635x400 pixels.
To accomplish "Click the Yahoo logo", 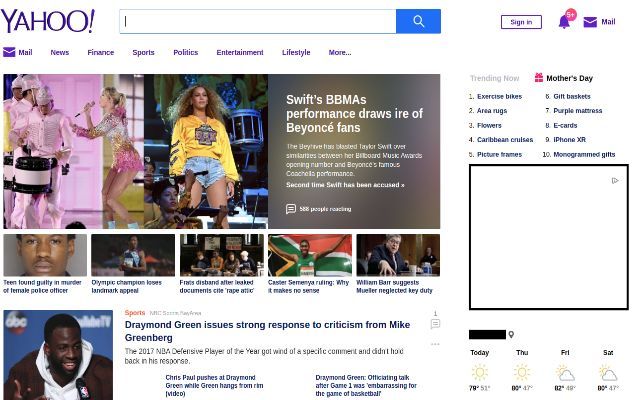I will [x=47, y=21].
